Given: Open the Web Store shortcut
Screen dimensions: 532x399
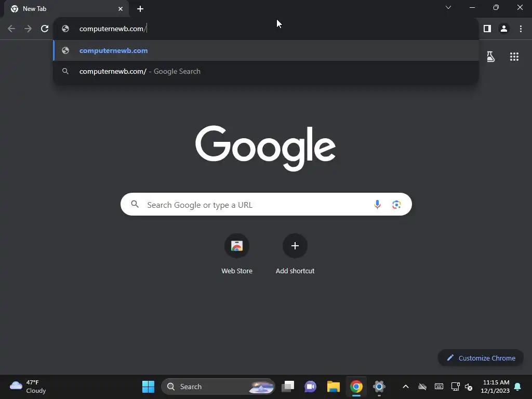Looking at the screenshot, I should click(237, 254).
